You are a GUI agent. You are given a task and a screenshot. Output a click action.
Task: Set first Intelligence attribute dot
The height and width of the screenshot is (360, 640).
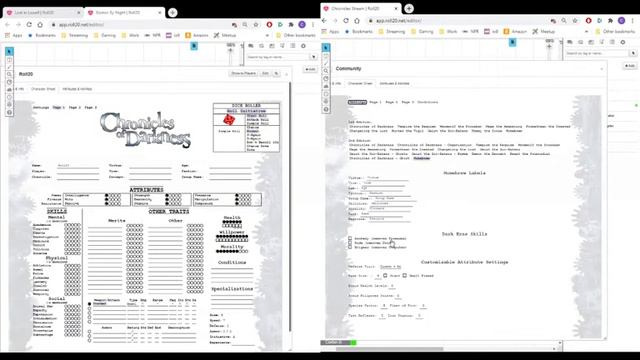coord(107,196)
